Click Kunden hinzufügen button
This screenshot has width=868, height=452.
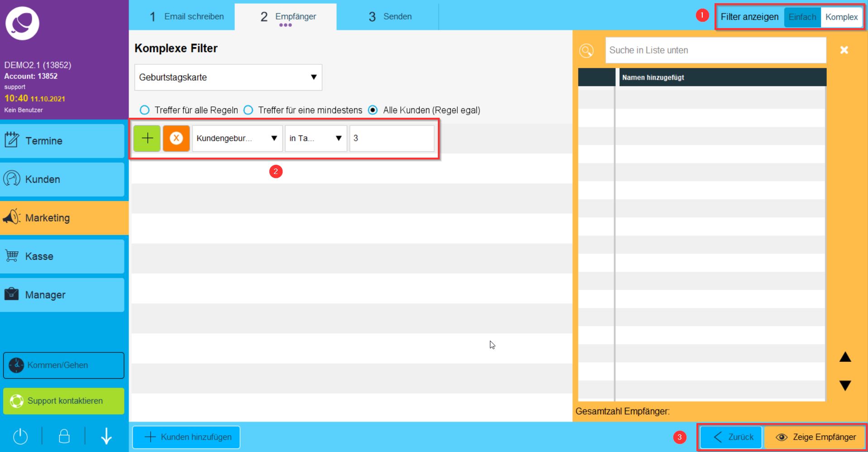186,437
